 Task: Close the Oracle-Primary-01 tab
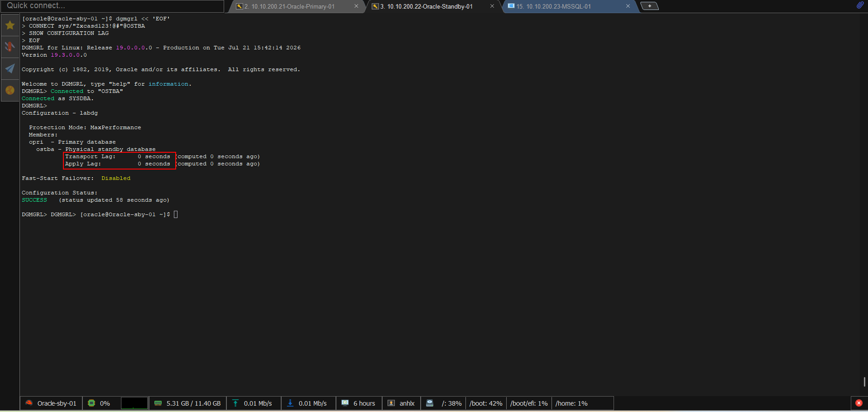pyautogui.click(x=356, y=6)
